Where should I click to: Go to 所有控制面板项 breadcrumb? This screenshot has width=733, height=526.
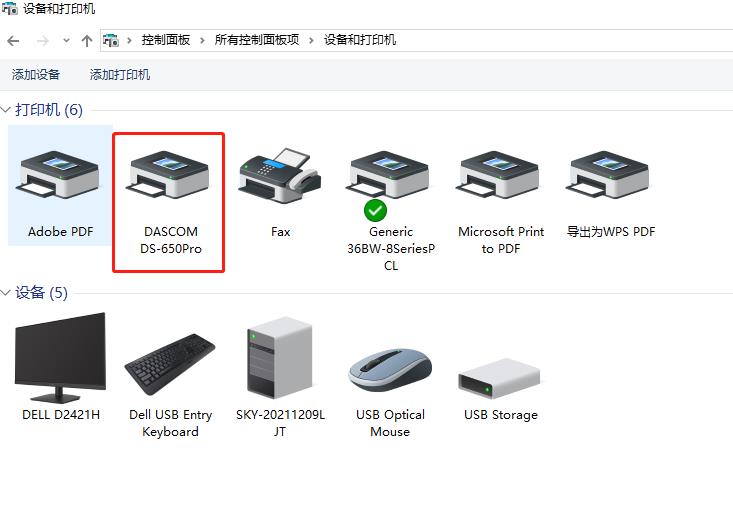coord(257,40)
